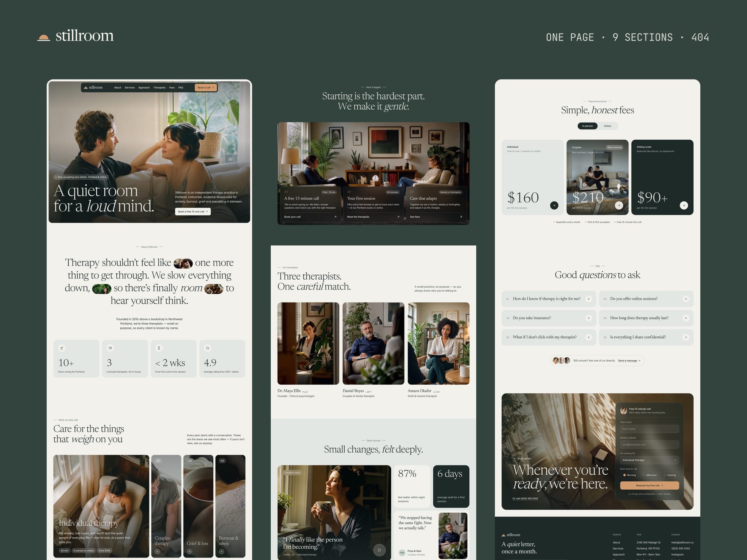Click the arrow circle on the $210 Couples card
This screenshot has width=747, height=560.
pyautogui.click(x=619, y=205)
